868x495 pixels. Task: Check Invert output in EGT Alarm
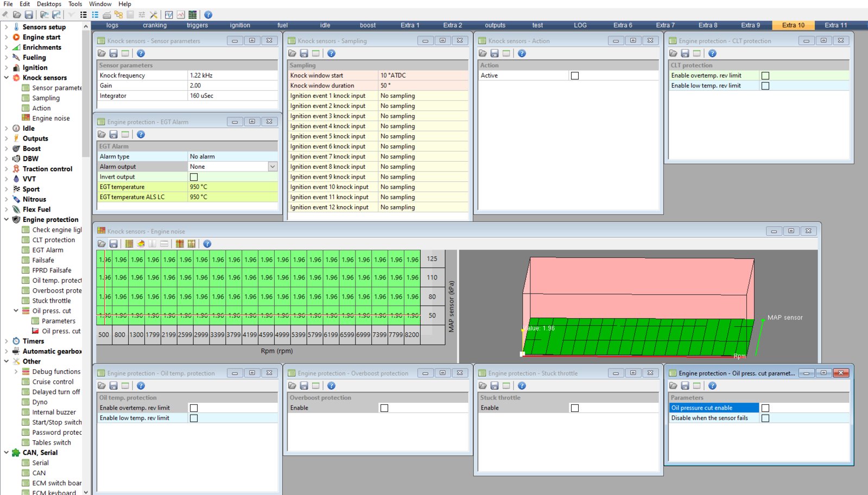pyautogui.click(x=194, y=177)
